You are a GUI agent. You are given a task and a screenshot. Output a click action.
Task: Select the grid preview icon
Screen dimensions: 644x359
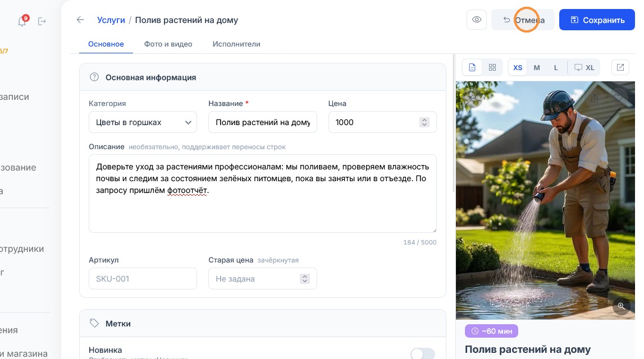(x=492, y=67)
